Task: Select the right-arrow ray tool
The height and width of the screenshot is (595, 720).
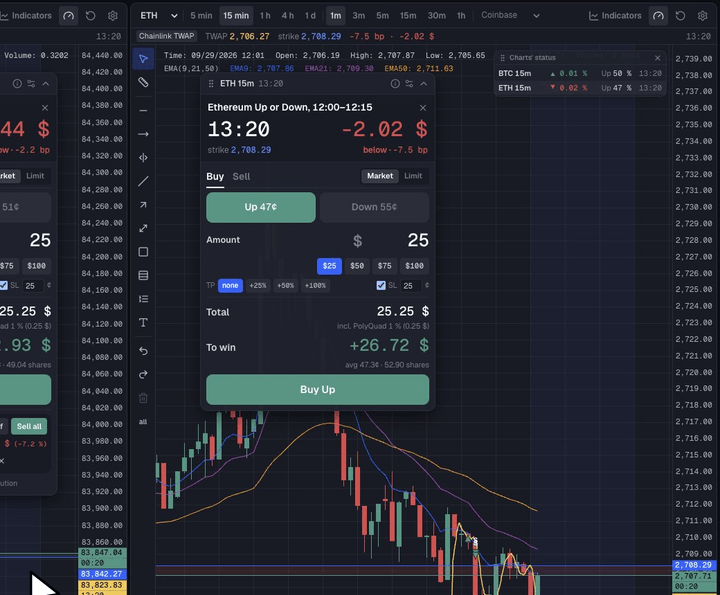Action: pos(143,134)
